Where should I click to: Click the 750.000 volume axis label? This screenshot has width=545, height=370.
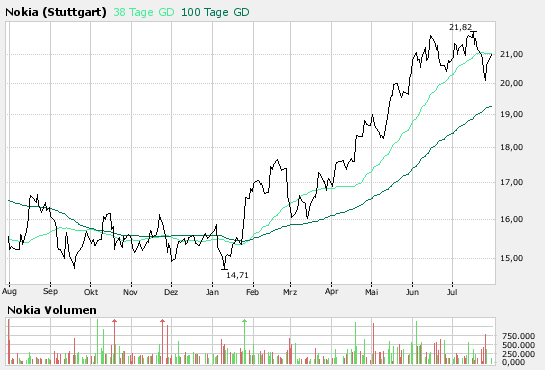point(518,336)
